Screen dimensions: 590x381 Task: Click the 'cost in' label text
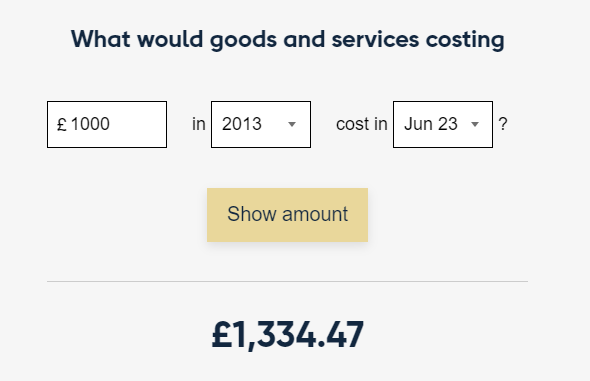click(362, 124)
